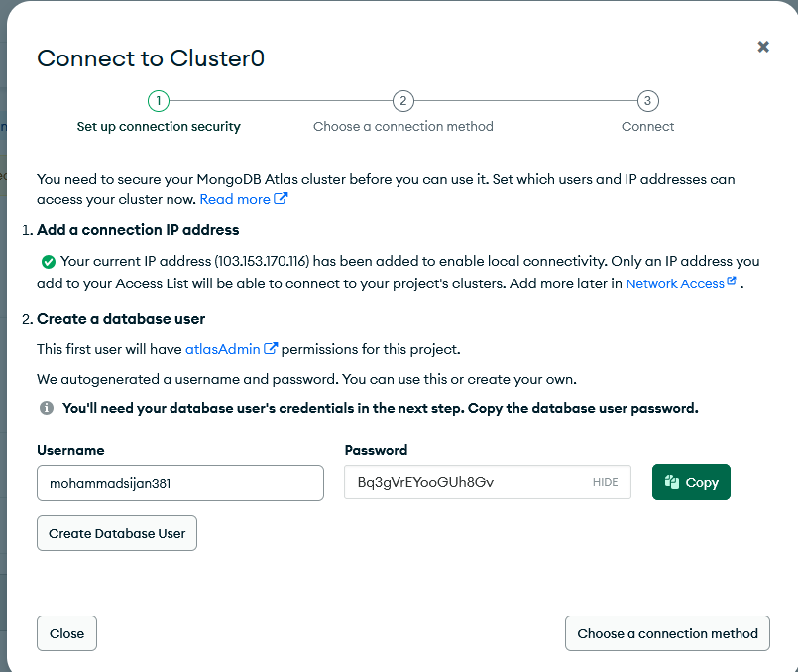
Task: Select the step 2 circle in the stepper
Action: point(402,101)
